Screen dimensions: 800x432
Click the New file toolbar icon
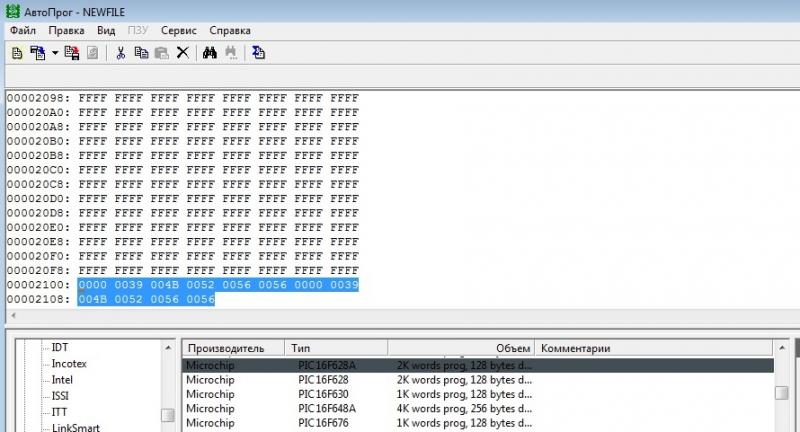coord(17,53)
